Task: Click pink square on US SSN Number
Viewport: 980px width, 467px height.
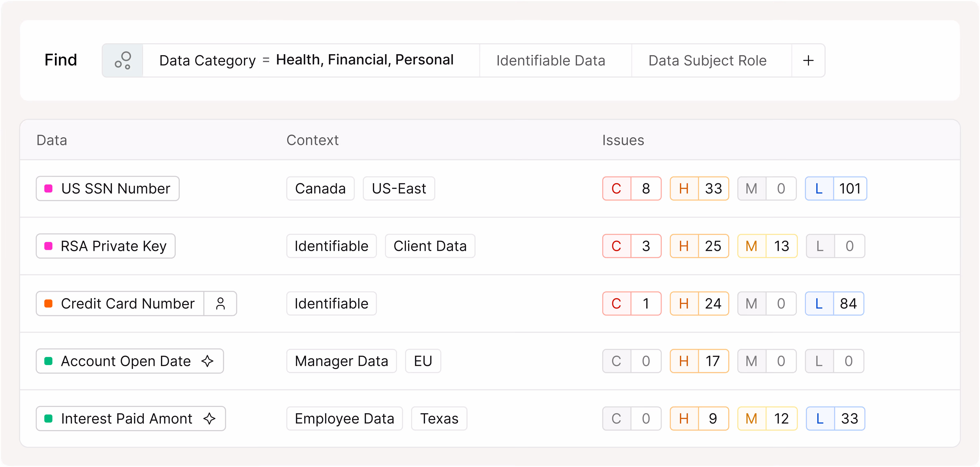Action: click(x=48, y=188)
